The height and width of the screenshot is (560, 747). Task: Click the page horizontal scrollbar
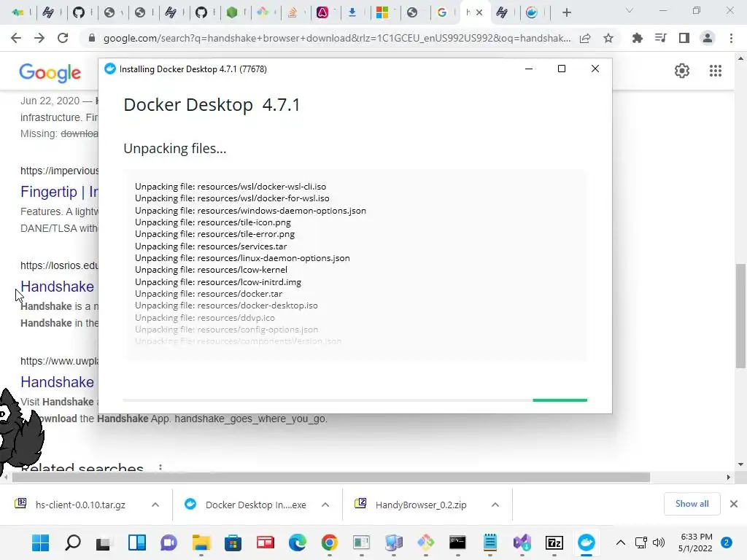330,477
